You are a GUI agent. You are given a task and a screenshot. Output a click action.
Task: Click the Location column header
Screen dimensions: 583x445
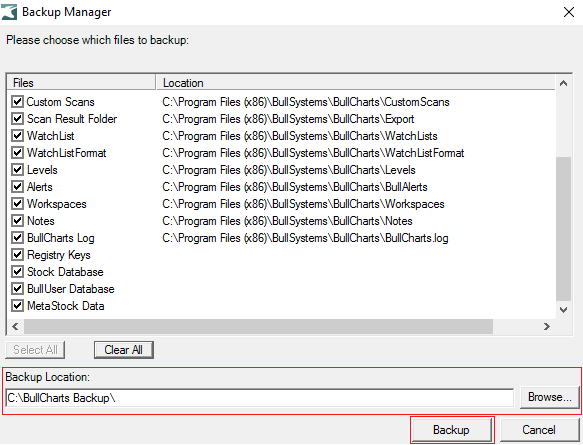pyautogui.click(x=356, y=83)
